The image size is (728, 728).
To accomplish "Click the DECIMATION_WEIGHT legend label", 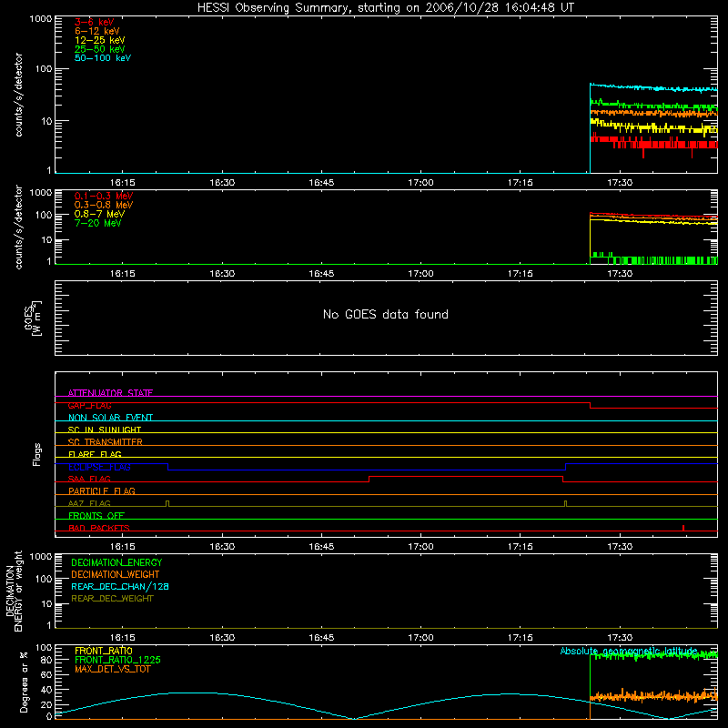I will (116, 574).
